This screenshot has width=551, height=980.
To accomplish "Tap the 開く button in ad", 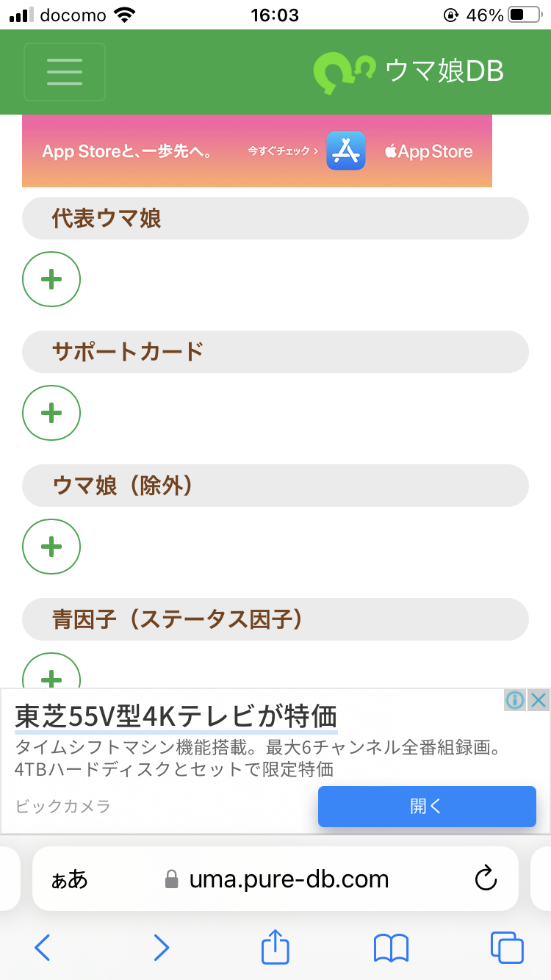I will pyautogui.click(x=427, y=807).
